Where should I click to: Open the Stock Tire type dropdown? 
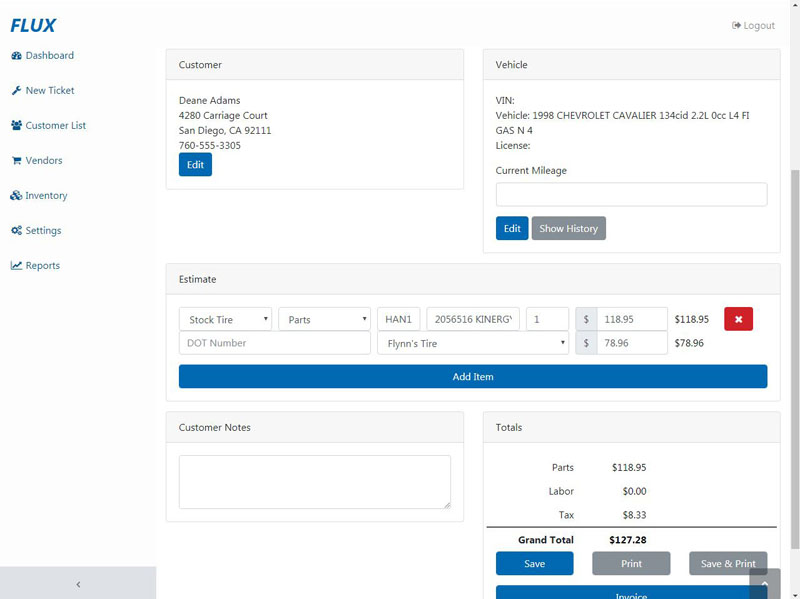(x=225, y=319)
